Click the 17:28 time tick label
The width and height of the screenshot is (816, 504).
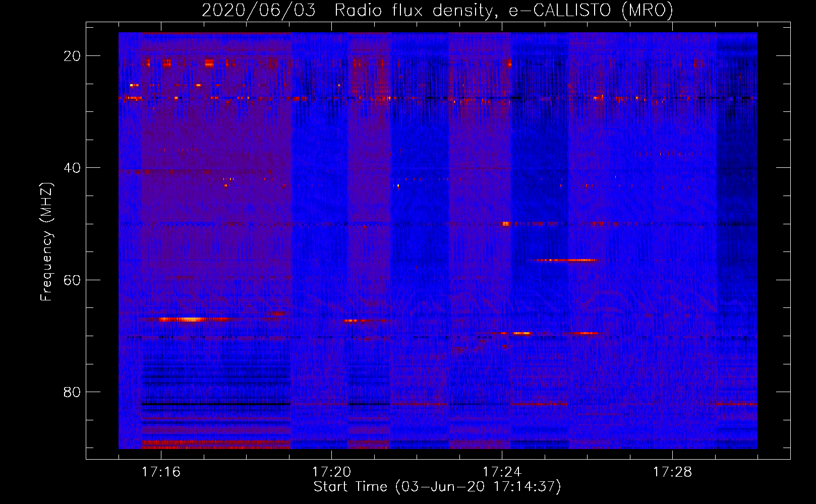(x=672, y=472)
